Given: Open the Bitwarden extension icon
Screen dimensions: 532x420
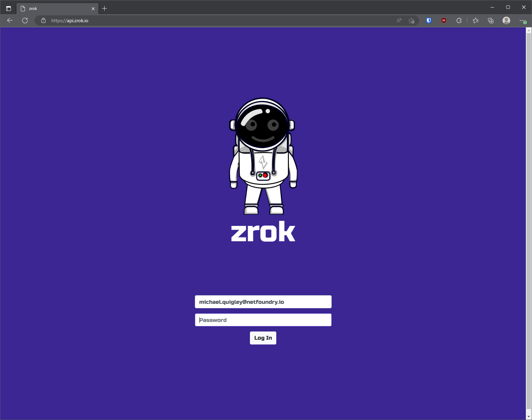Looking at the screenshot, I should [429, 21].
